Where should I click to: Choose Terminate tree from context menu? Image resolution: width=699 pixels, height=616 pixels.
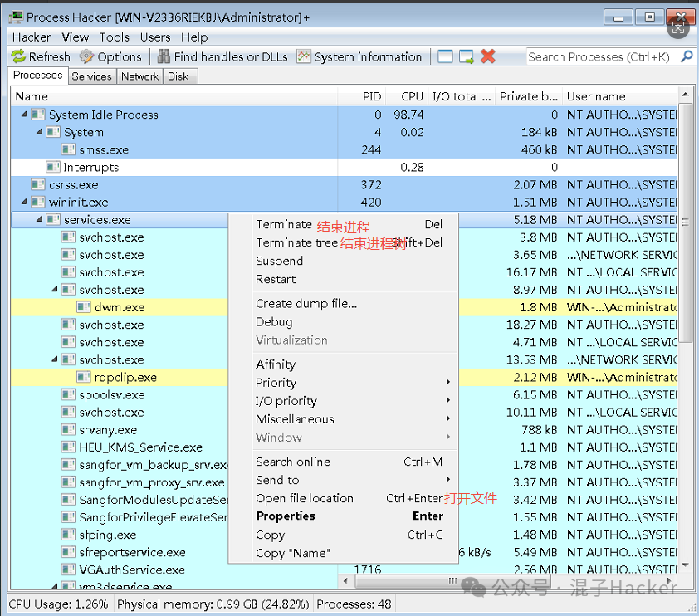(296, 242)
